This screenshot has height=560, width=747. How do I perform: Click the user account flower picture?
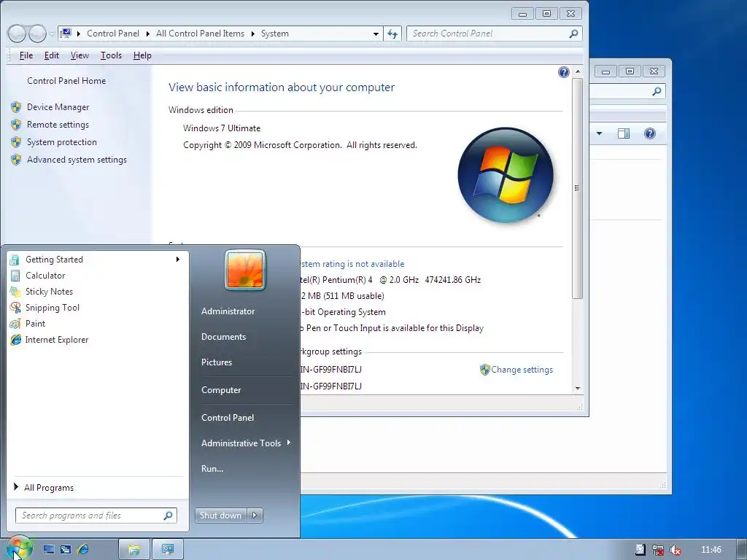[x=245, y=270]
